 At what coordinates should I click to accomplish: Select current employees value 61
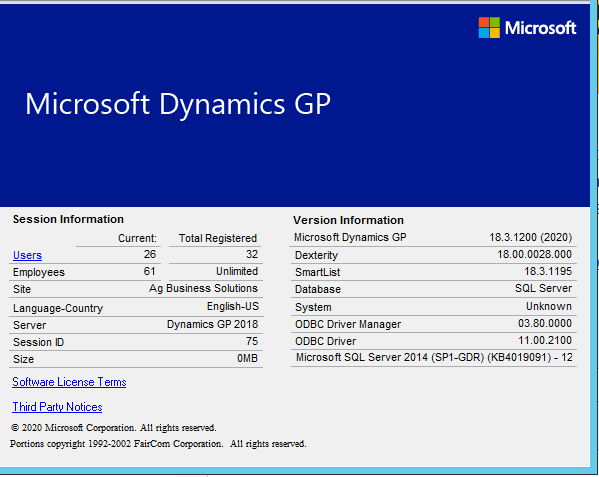point(149,271)
